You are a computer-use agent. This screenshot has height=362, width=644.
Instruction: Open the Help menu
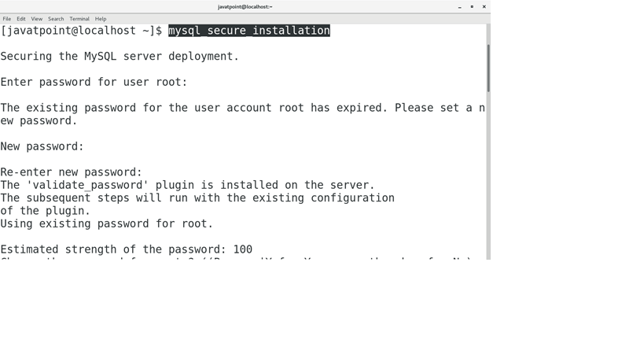click(x=101, y=19)
